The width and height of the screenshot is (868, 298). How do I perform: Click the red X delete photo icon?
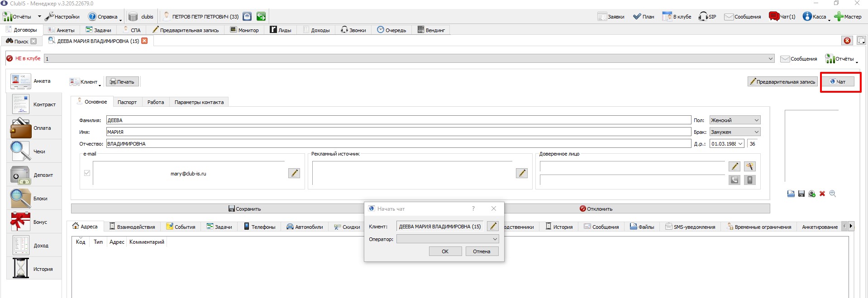click(x=822, y=194)
